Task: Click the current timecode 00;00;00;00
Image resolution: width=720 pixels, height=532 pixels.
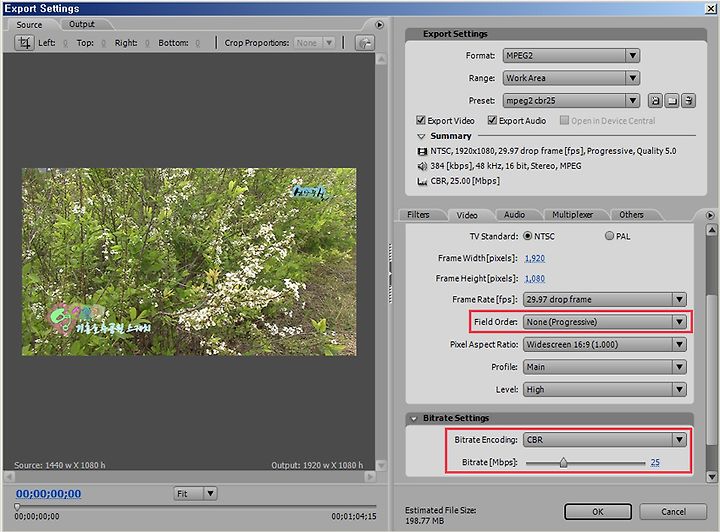Action: tap(48, 494)
